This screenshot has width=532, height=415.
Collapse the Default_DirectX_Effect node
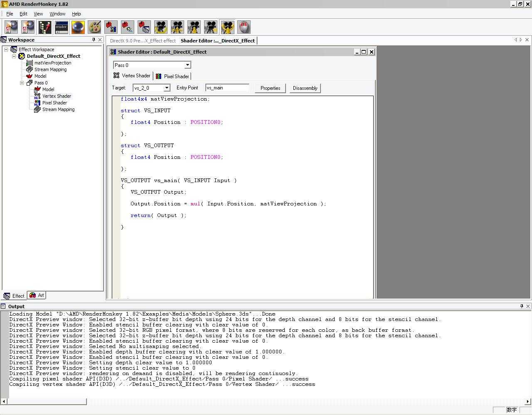pyautogui.click(x=14, y=56)
